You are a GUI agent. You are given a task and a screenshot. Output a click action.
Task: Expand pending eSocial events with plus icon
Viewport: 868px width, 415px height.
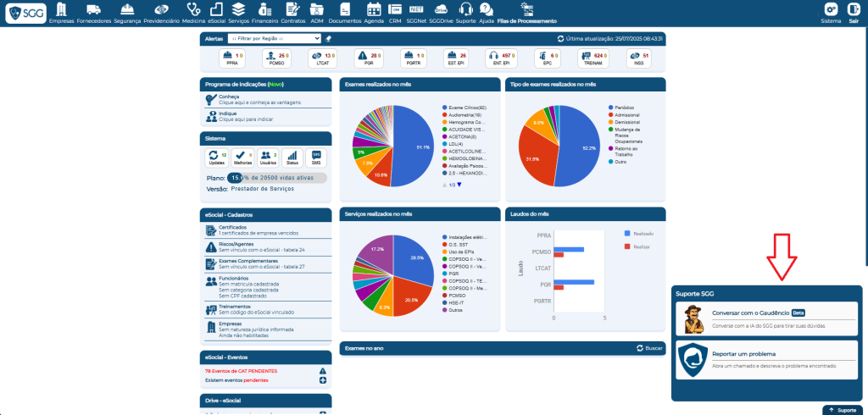click(323, 380)
